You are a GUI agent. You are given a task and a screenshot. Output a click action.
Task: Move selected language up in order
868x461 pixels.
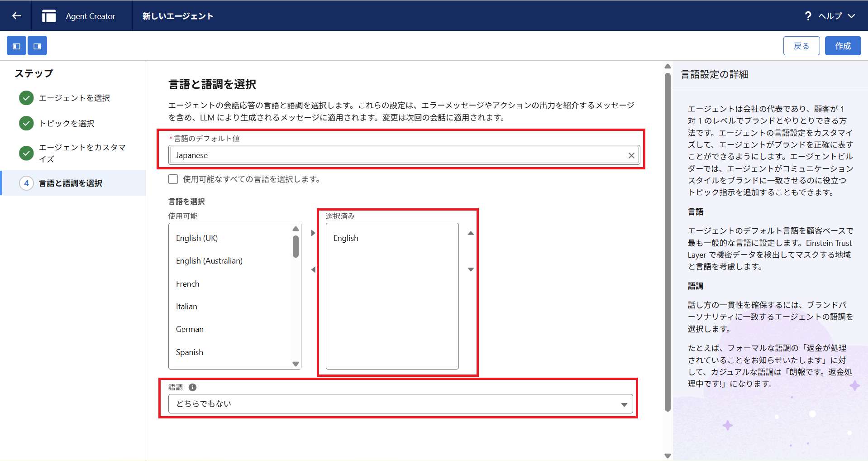(471, 233)
